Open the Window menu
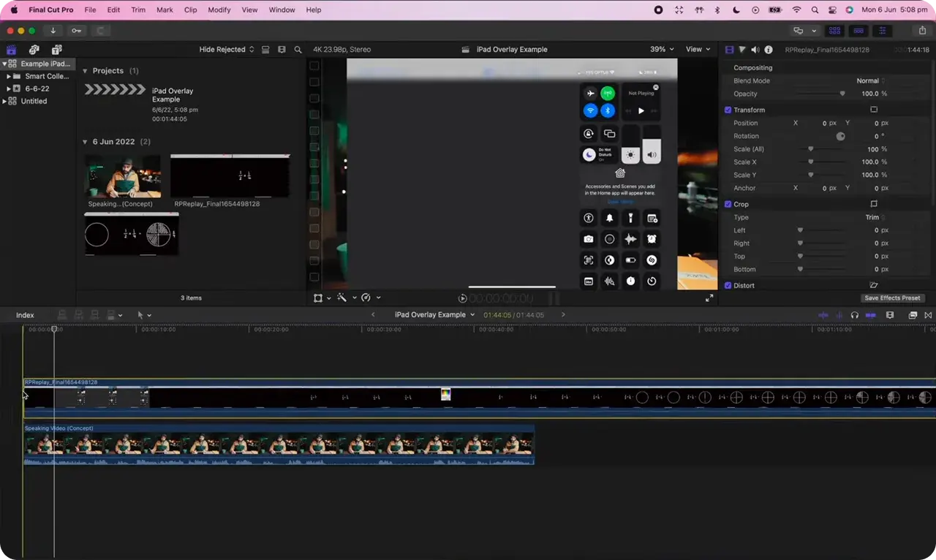The image size is (936, 560). pos(282,10)
